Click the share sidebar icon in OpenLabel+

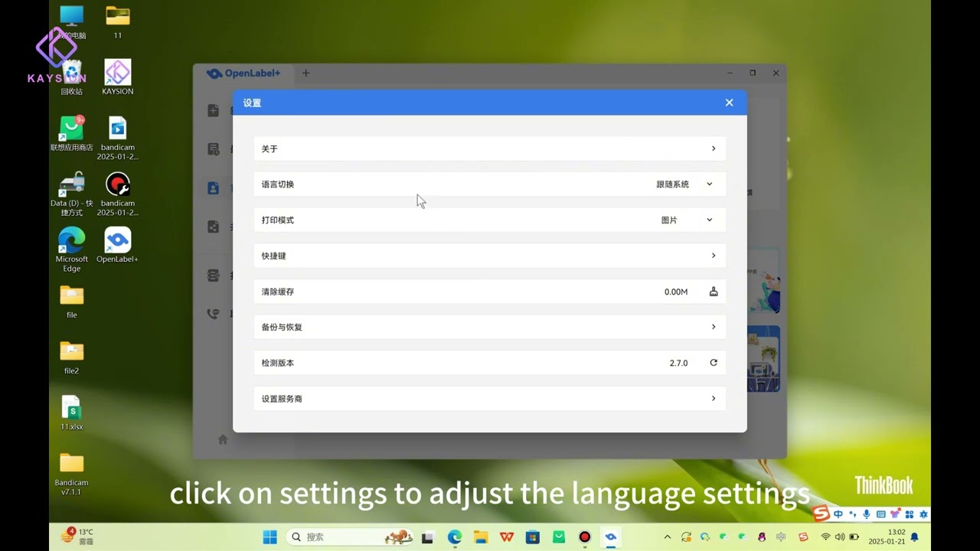click(x=214, y=227)
